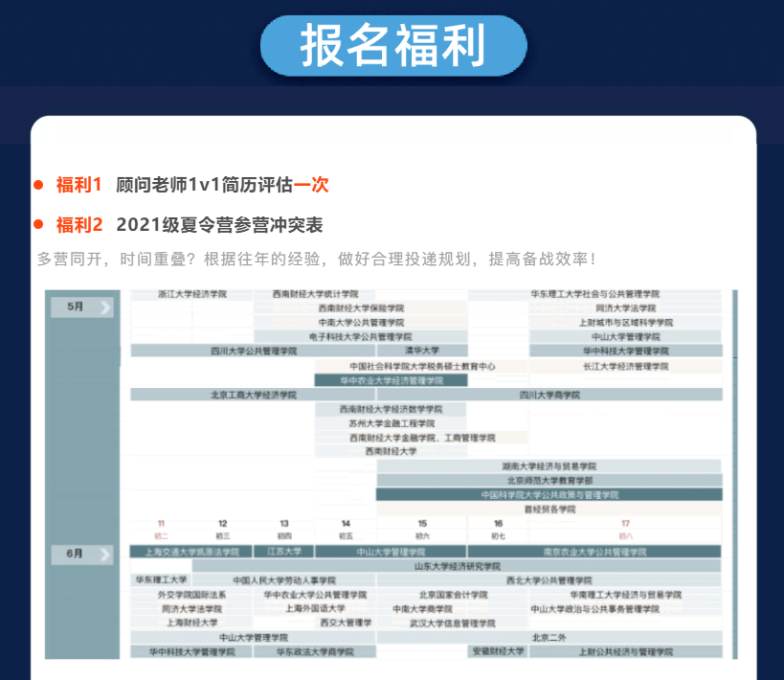The width and height of the screenshot is (784, 680).
Task: Click date 14 in the calendar row
Action: click(346, 524)
